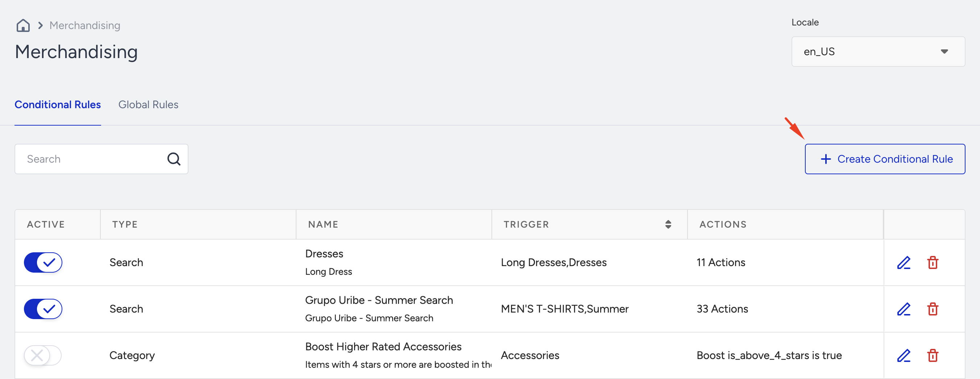
Task: Delete Grupo Uribe Summer Search rule
Action: [x=933, y=309]
